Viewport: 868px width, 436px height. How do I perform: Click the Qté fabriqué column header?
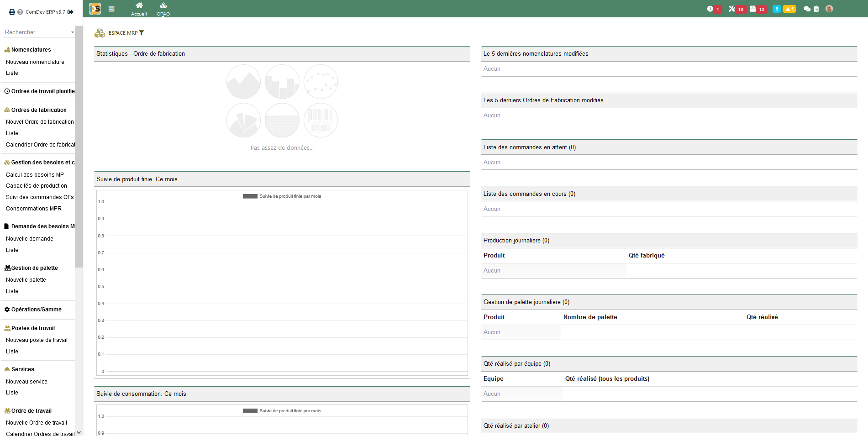click(647, 256)
